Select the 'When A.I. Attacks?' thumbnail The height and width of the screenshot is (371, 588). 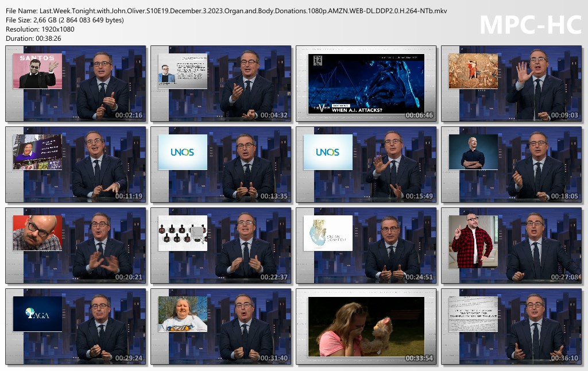click(x=366, y=84)
